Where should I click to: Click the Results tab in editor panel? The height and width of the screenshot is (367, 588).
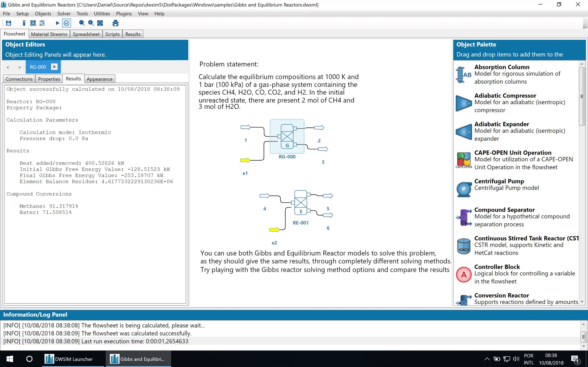[74, 78]
